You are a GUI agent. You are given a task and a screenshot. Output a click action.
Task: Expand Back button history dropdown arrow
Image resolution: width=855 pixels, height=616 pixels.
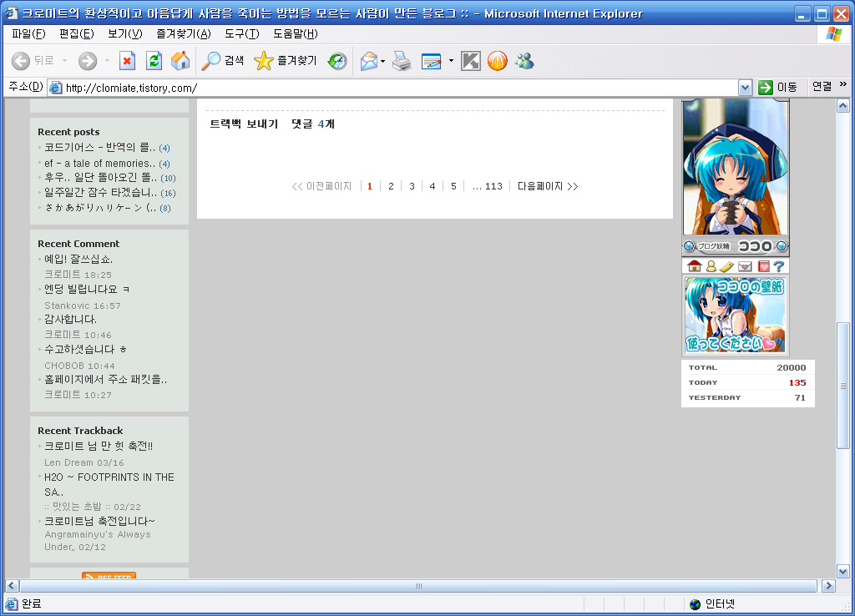(x=64, y=60)
